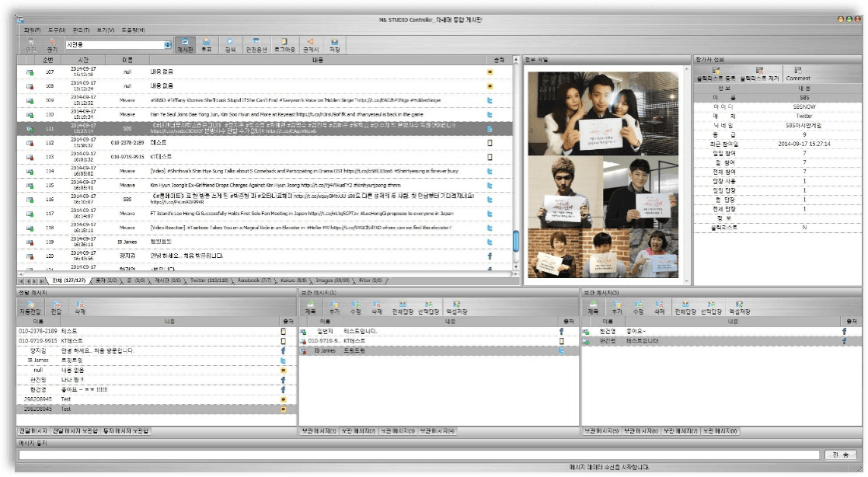Switch to the Twitter (110/110) tab
The image size is (868, 477).
(208, 280)
